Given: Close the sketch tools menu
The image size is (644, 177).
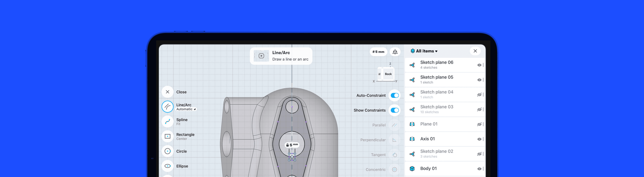Looking at the screenshot, I should tap(167, 92).
